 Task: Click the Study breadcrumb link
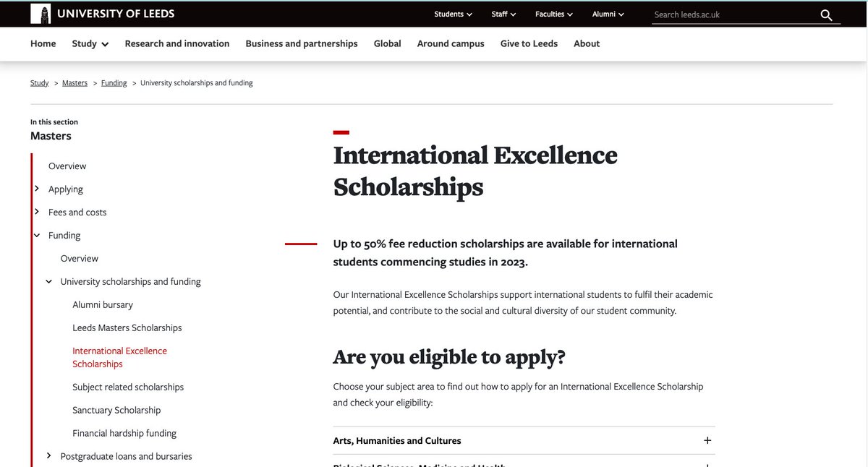39,83
